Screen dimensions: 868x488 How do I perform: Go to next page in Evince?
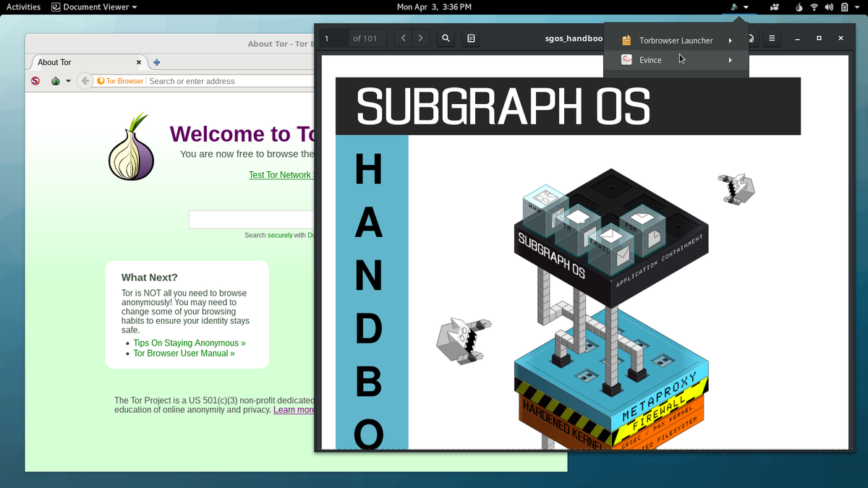421,38
